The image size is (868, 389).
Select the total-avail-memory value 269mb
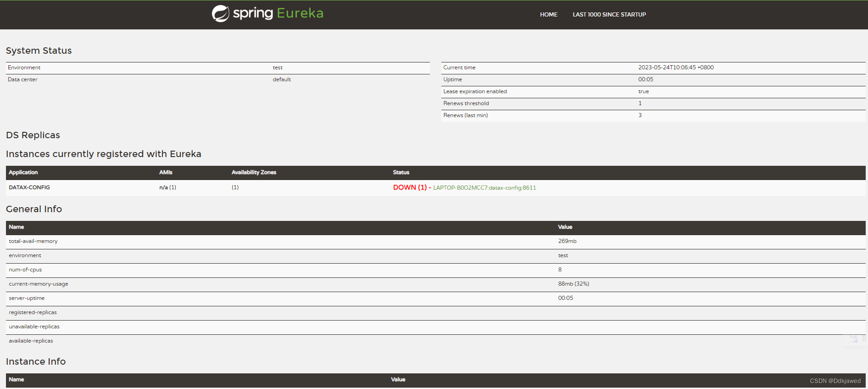point(567,241)
